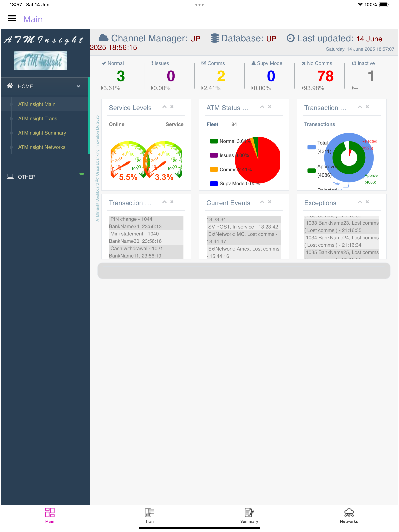Screen dimensions: 399x532
Task: Close the Service Levels panel
Action: point(172,107)
